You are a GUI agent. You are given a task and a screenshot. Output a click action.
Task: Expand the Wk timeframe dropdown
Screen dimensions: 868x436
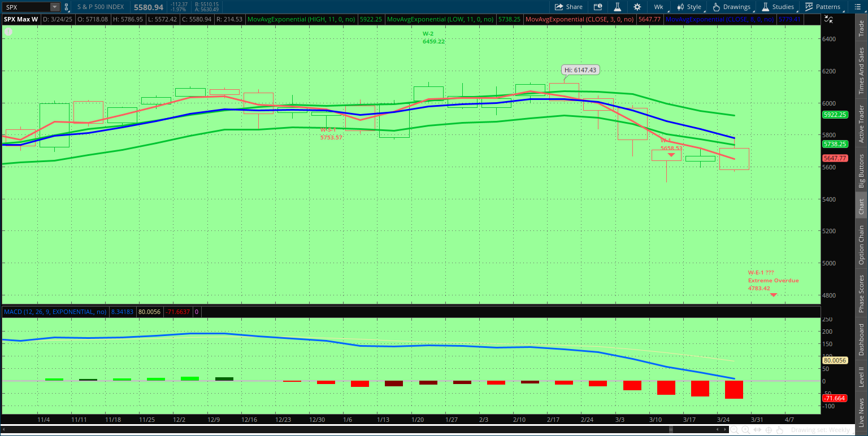659,7
